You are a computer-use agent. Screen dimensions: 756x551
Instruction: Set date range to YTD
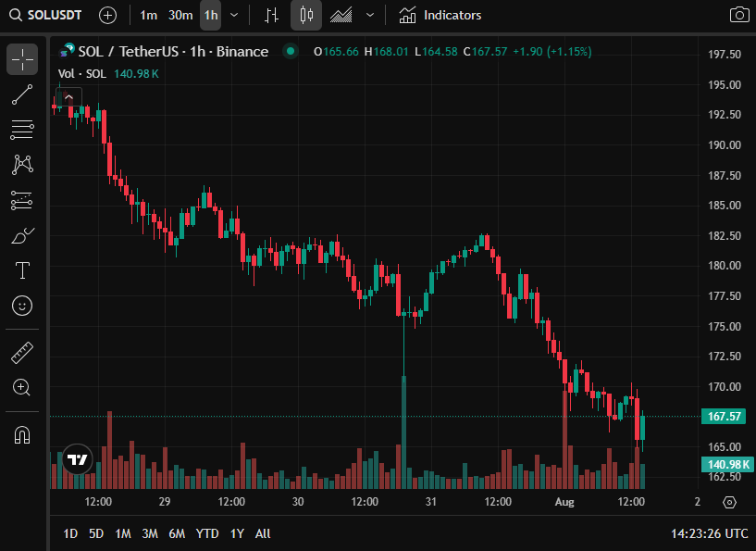click(207, 533)
